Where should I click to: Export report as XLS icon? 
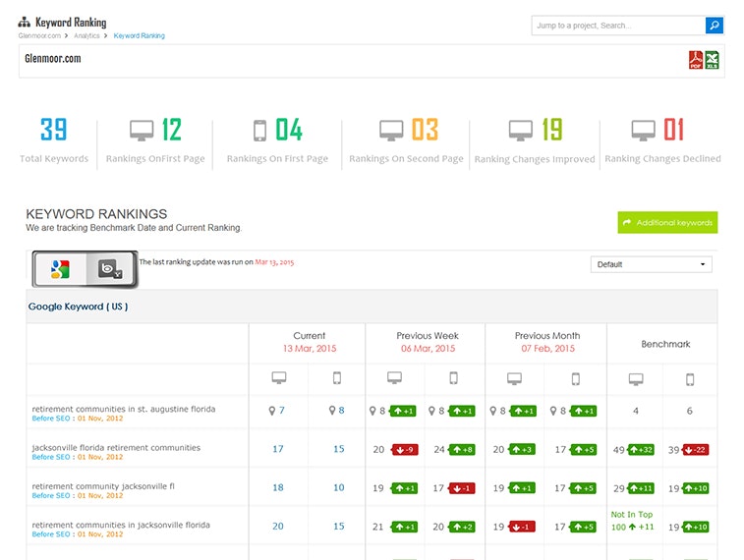click(x=712, y=60)
